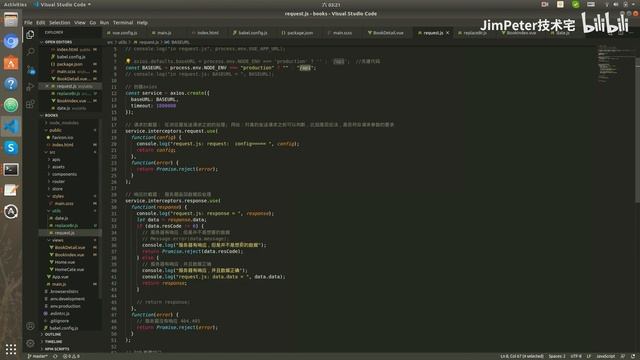
Task: Open the Manage gear menu
Action: (30, 343)
